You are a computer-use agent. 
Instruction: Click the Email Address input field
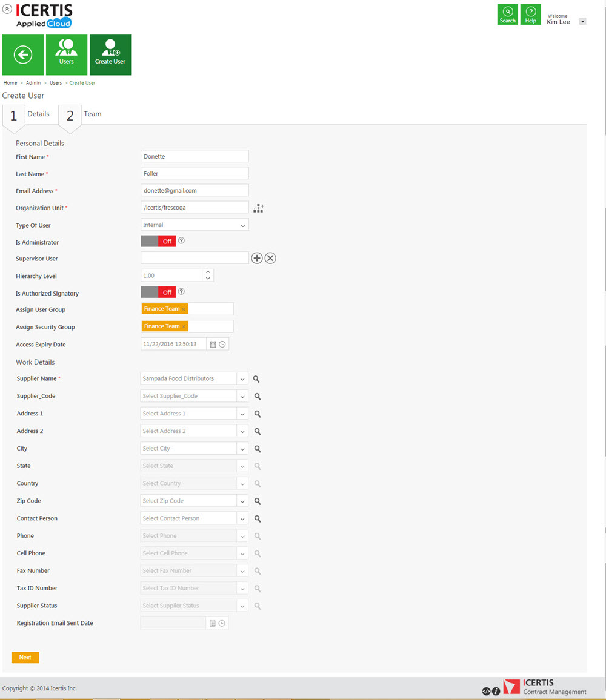tap(195, 191)
